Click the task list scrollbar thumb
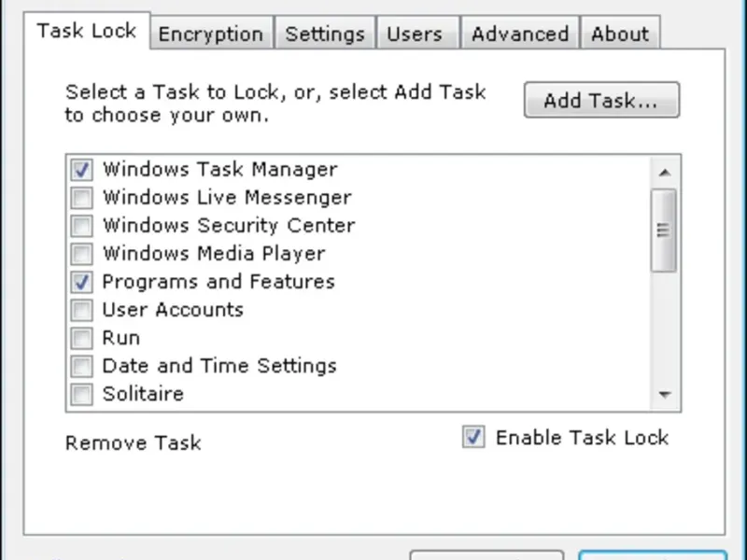Screen dimensions: 747x560 coord(664,231)
